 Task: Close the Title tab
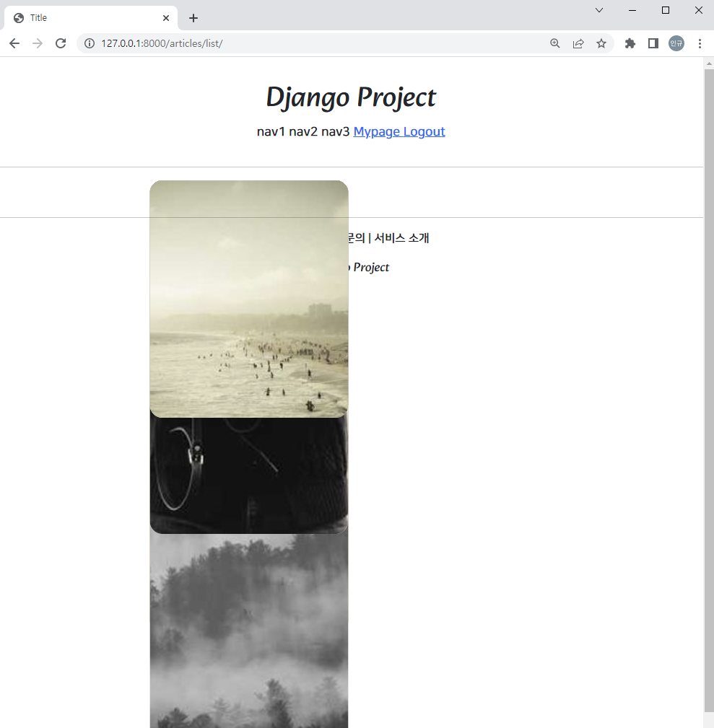click(x=166, y=18)
